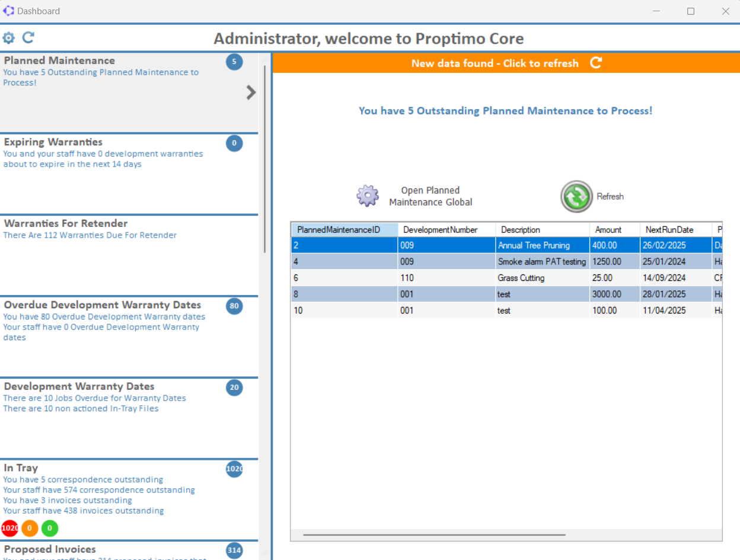Sort by NextRunDate column header

(x=676, y=230)
